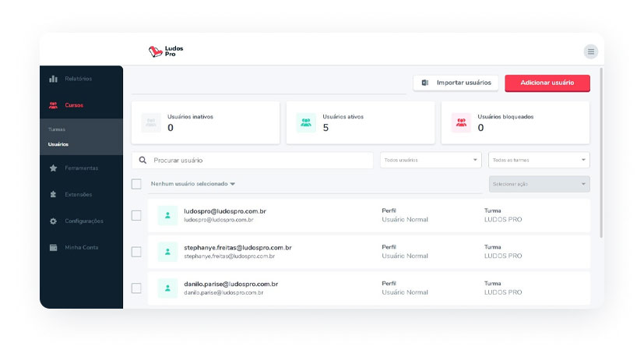
Task: Click the Extensões puzzle icon
Action: (x=54, y=194)
